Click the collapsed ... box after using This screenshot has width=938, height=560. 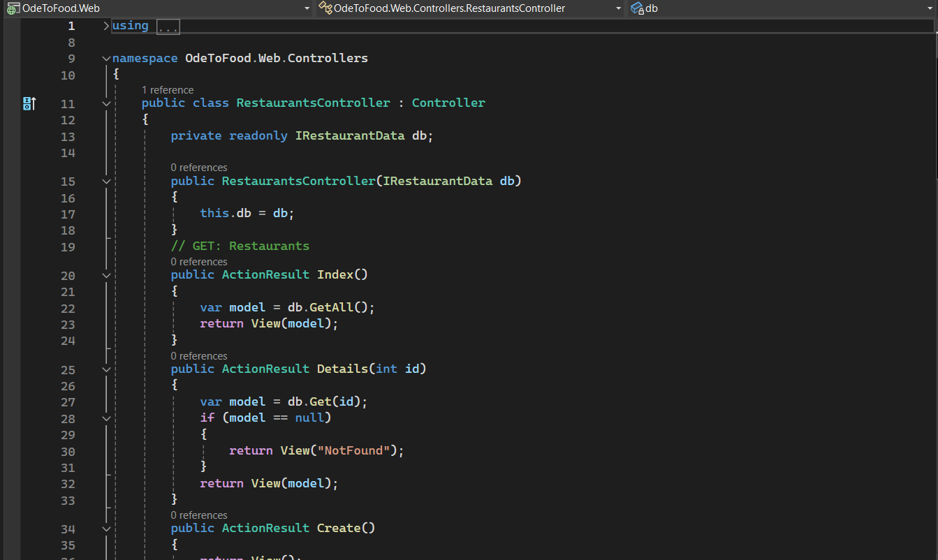pyautogui.click(x=168, y=27)
